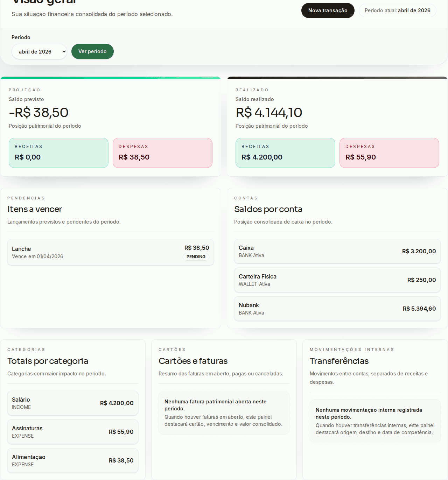
Task: Select Receitas R$ 0,00 in the projection
Action: coord(58,153)
